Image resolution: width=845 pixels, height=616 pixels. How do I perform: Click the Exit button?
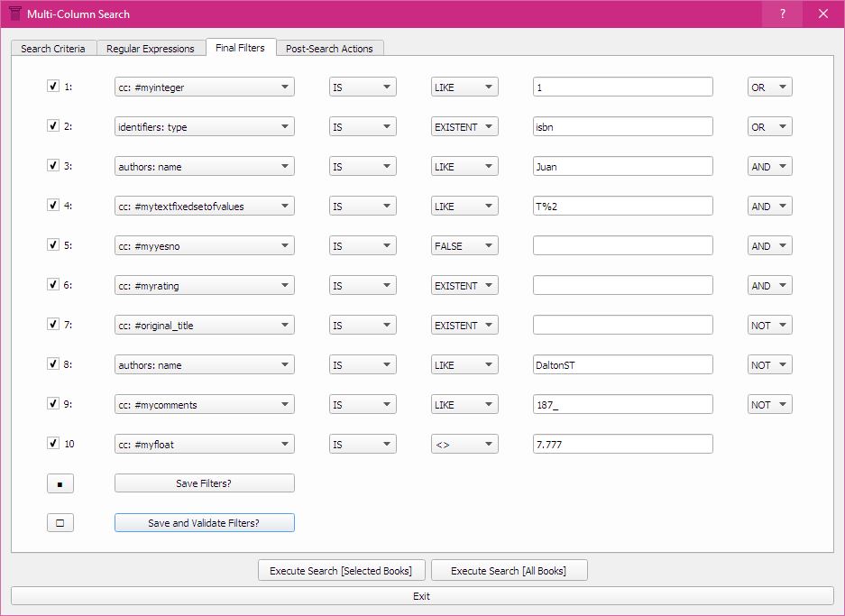[x=422, y=596]
